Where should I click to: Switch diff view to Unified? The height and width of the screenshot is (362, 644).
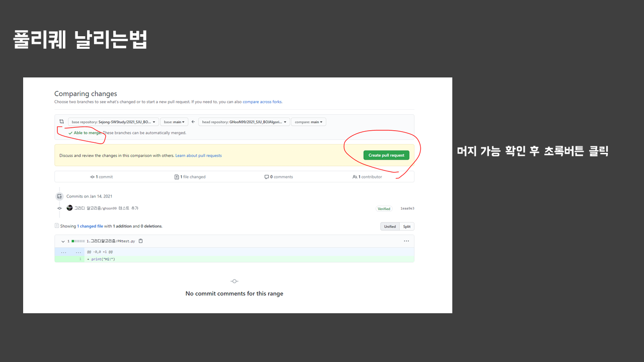pos(390,226)
